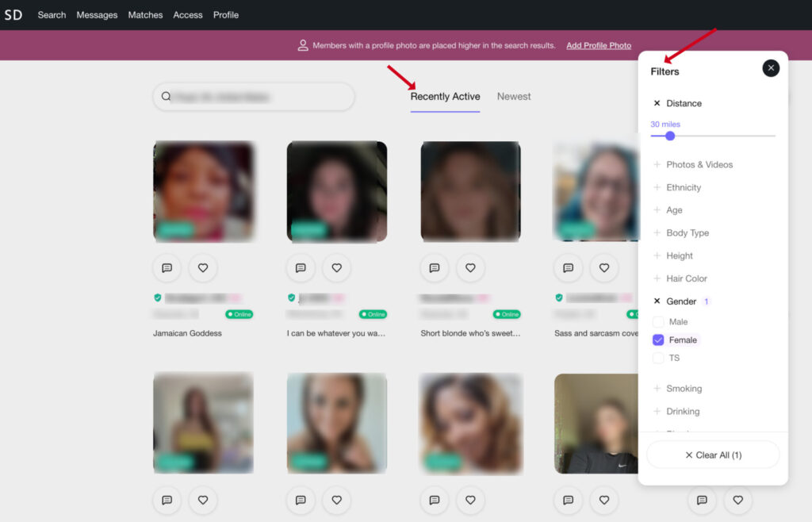Click the search magnifier icon in search box
This screenshot has height=522, width=812.
[x=167, y=97]
